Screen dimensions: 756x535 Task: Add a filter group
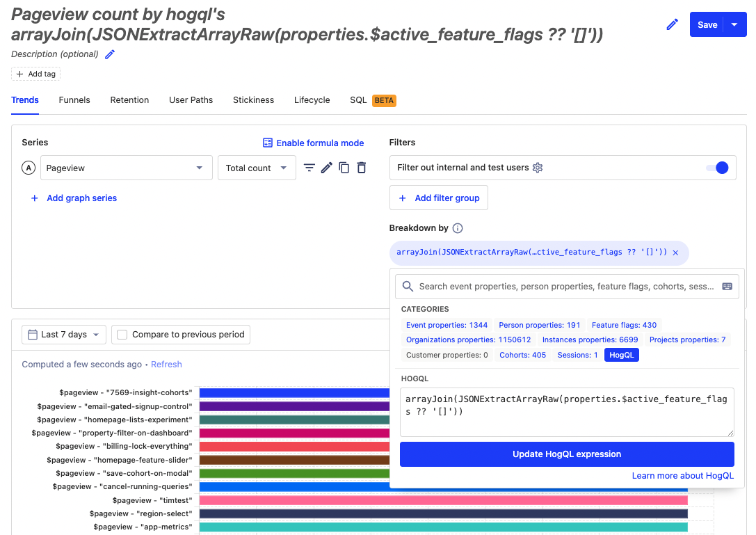[x=439, y=198]
